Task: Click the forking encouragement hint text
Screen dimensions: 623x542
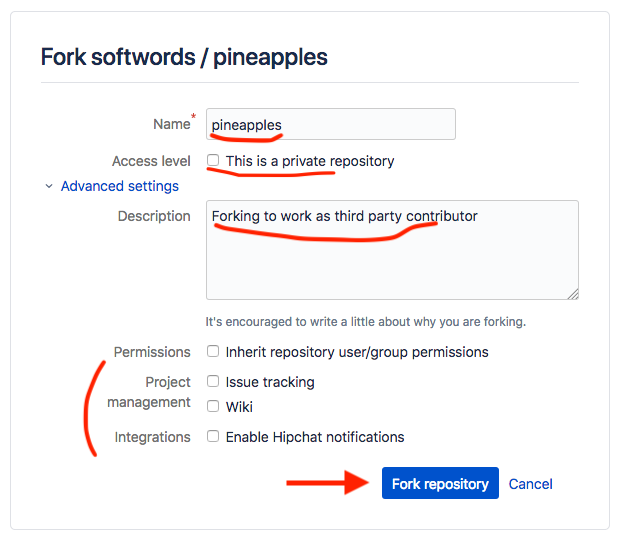Action: 365,322
